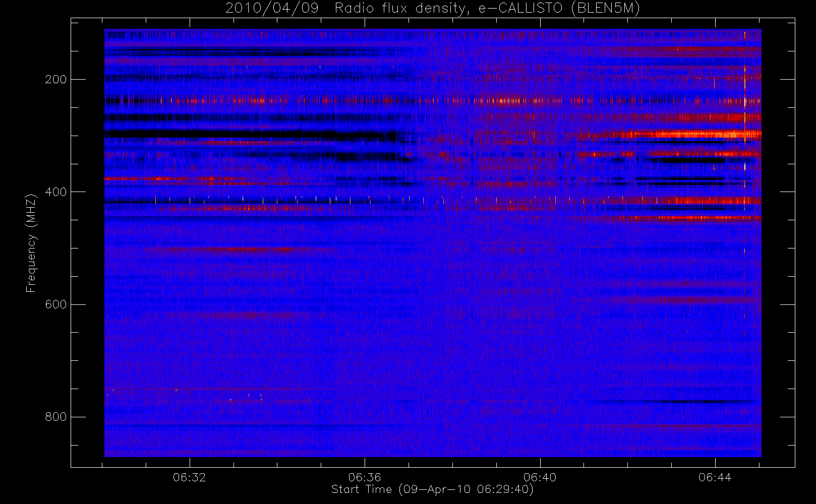The width and height of the screenshot is (816, 504).
Task: Click the '06:40' time tick label
Action: point(540,477)
